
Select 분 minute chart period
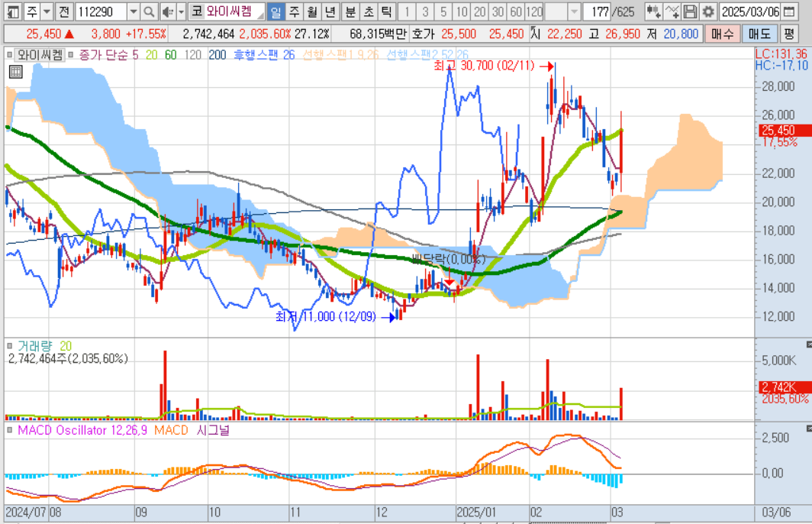click(350, 11)
